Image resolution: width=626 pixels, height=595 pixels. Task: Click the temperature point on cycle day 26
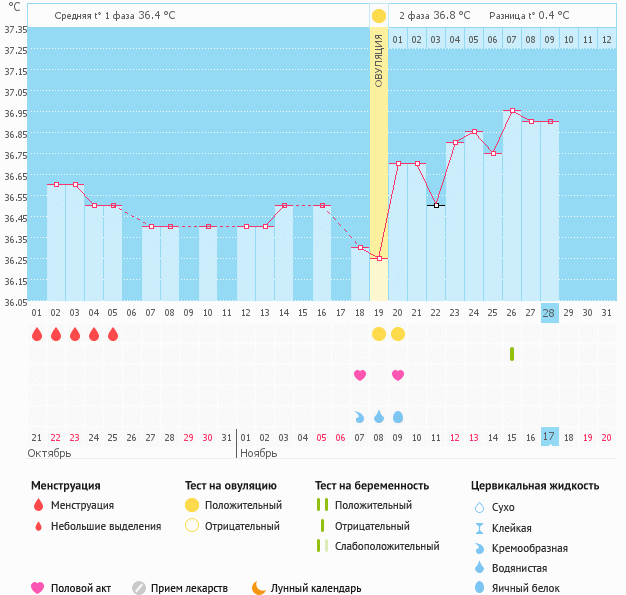[512, 111]
